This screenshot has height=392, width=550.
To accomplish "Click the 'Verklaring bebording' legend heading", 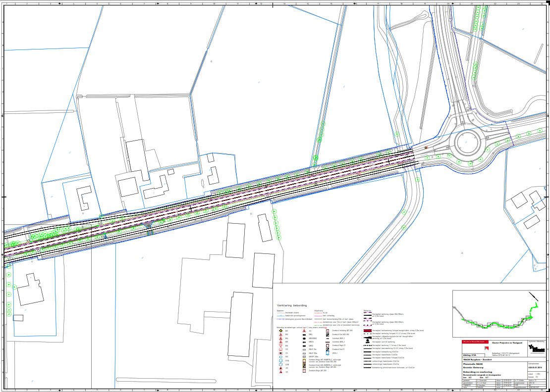I will [292, 305].
